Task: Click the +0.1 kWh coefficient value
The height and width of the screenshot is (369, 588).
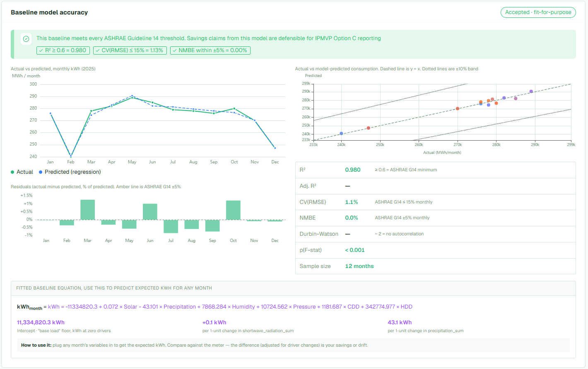Action: coord(214,323)
